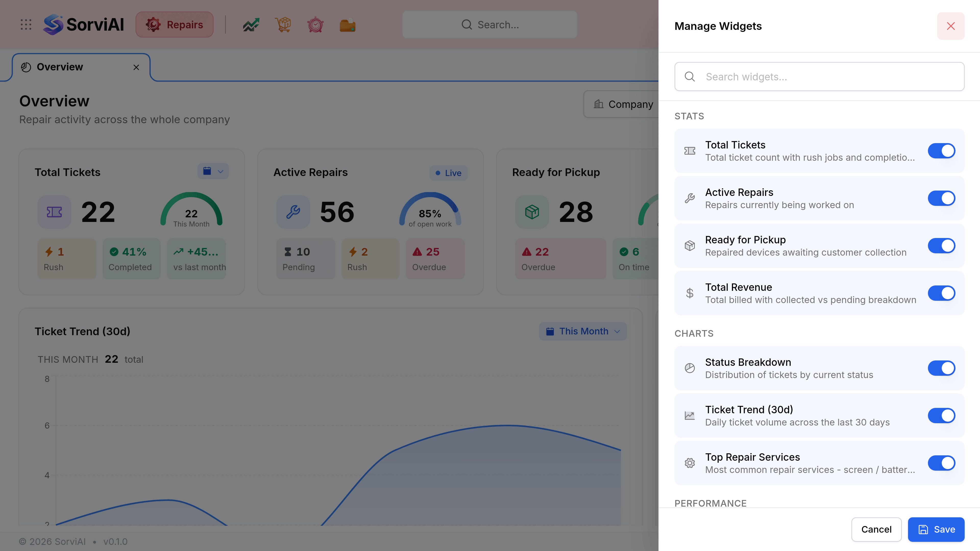The height and width of the screenshot is (551, 980).
Task: Click the 2 Rush chip in Active Repairs
Action: coord(371,259)
